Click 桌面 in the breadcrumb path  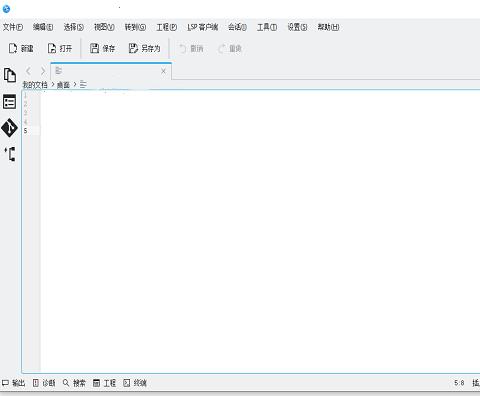click(x=63, y=85)
